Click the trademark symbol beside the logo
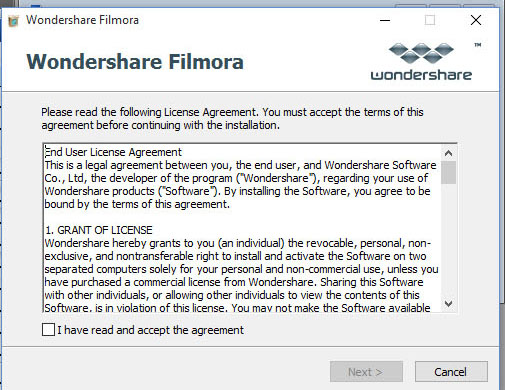Screen dimensions: 505x390 (478, 45)
